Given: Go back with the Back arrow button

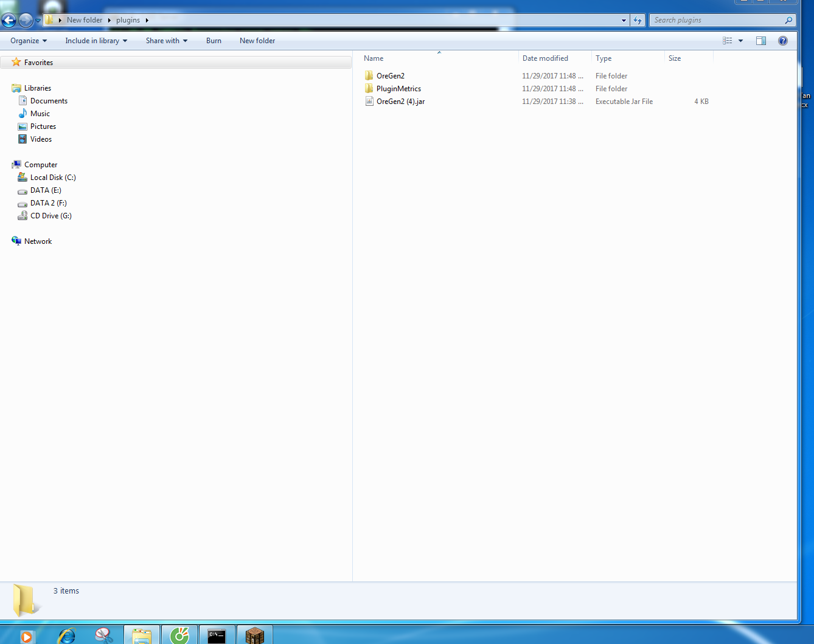Looking at the screenshot, I should 9,21.
